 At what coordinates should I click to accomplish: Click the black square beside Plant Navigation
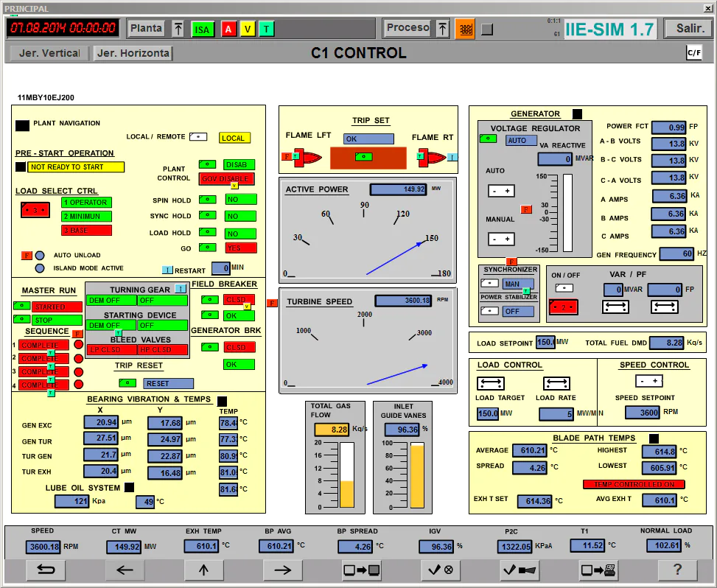click(22, 125)
